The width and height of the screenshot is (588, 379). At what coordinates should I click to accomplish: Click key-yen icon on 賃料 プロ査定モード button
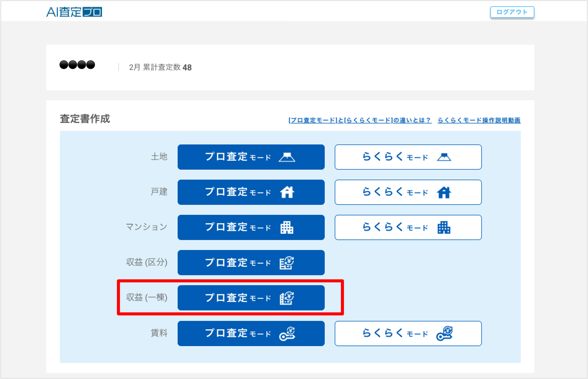pyautogui.click(x=287, y=333)
